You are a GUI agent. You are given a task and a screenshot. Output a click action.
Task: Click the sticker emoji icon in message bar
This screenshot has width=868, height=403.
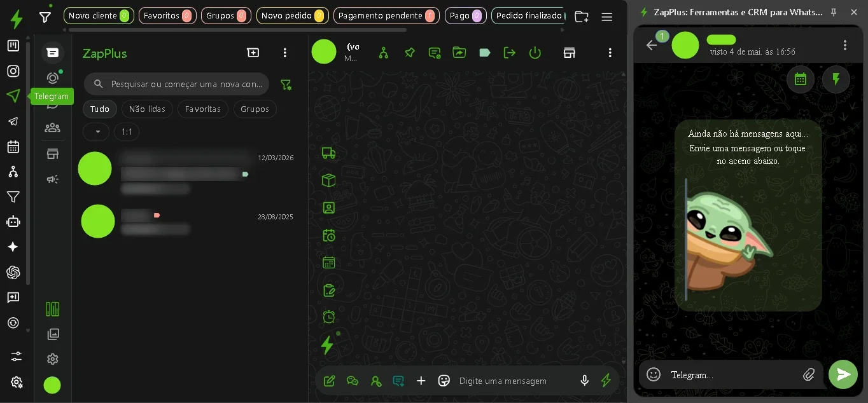point(444,381)
